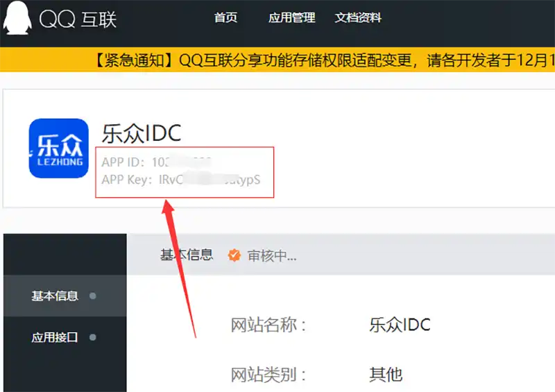
Task: Click the 乐众IDC application title
Action: point(142,133)
